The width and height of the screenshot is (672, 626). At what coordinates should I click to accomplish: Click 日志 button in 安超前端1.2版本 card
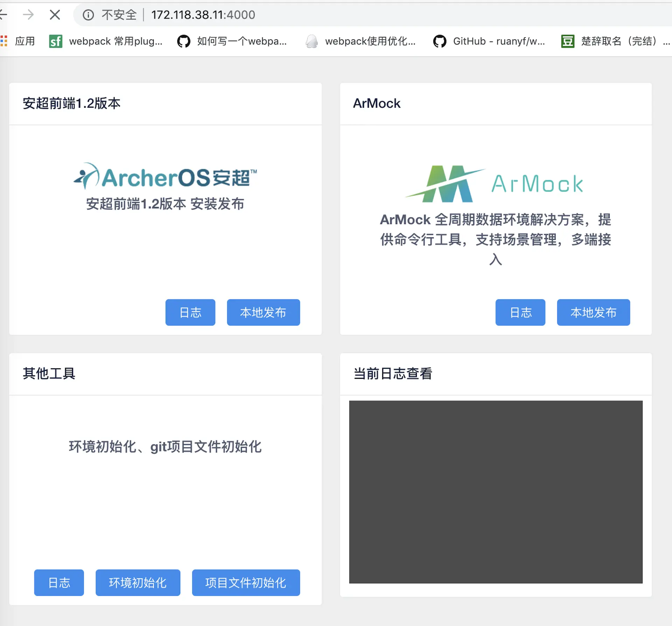pos(190,312)
